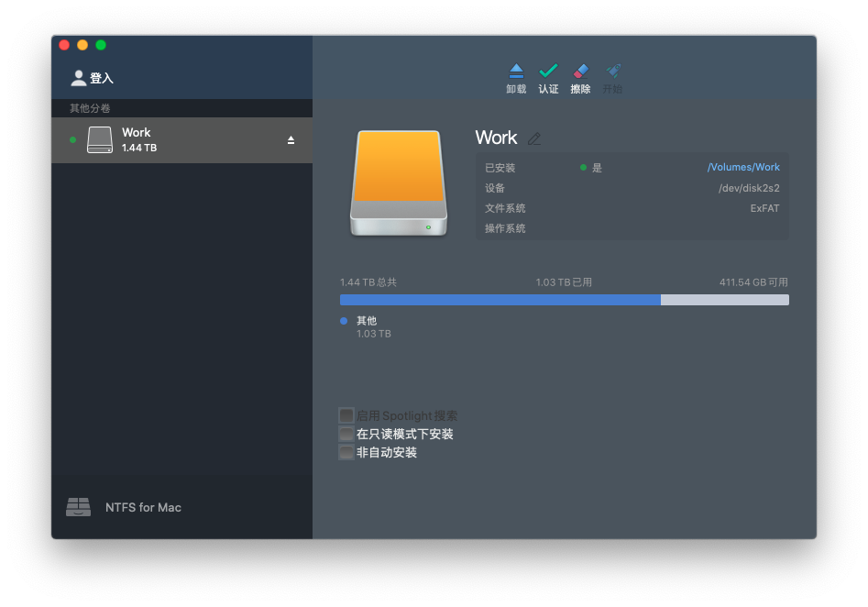Click the ExFAT file system value
Viewport: 868px width, 607px height.
click(x=764, y=208)
